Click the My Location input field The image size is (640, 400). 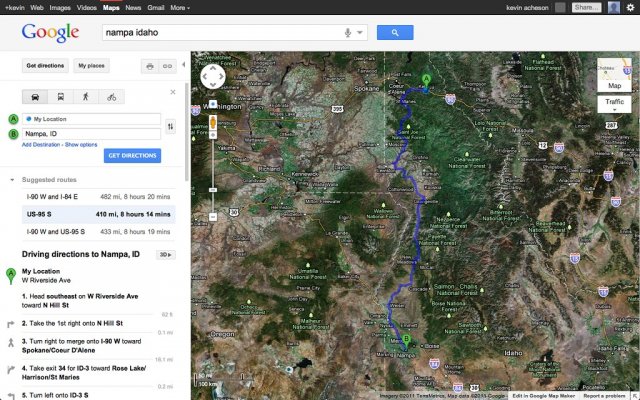[91, 119]
